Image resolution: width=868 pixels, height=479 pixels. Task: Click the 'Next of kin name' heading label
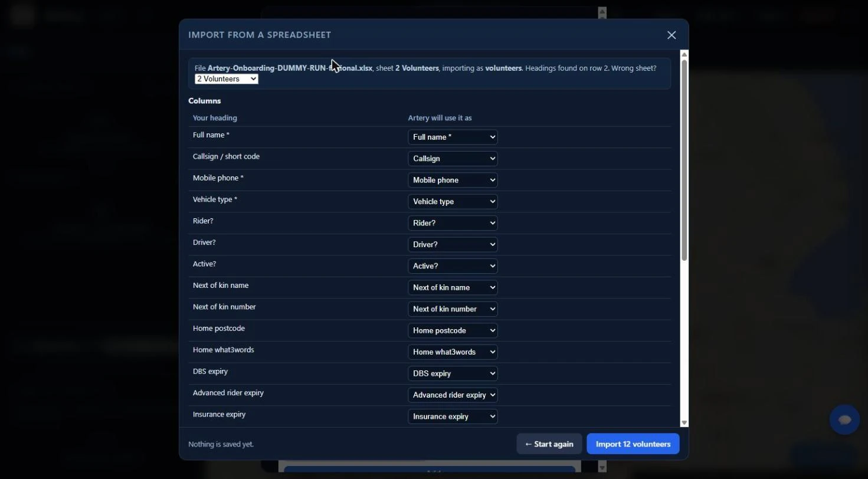(221, 286)
